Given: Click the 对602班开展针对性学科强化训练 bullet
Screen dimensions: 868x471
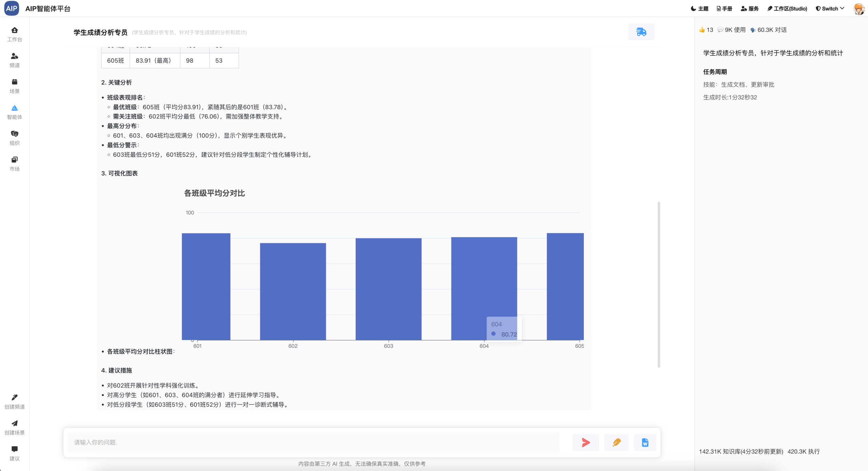Looking at the screenshot, I should point(154,385).
